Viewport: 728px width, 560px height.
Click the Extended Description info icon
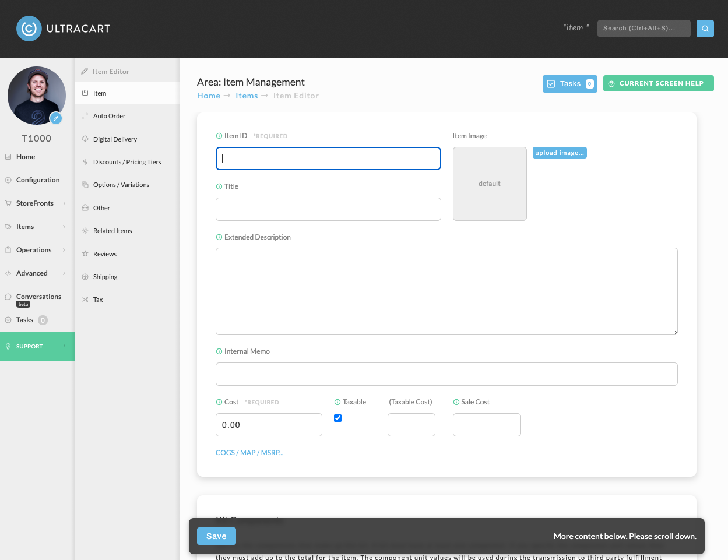coord(219,237)
